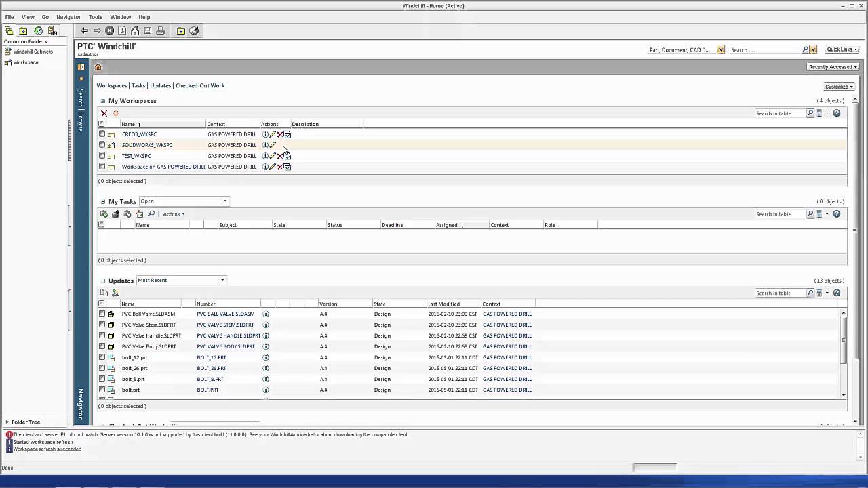Click the Tasks link

pyautogui.click(x=138, y=85)
